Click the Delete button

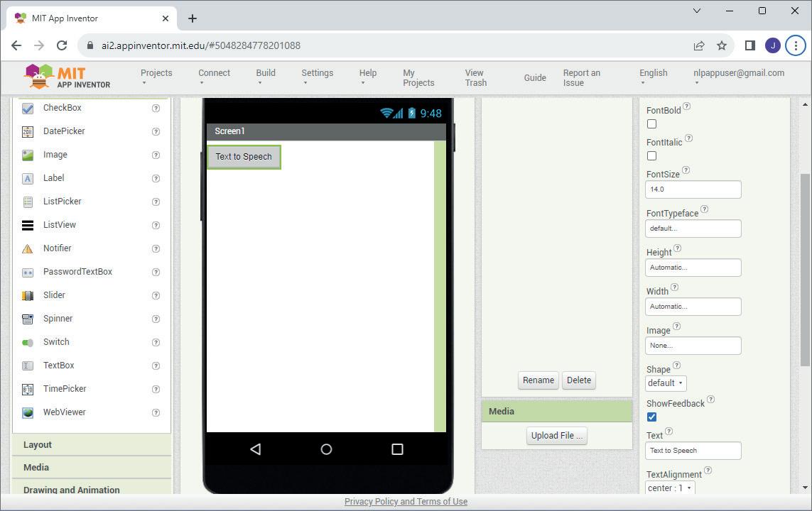[x=578, y=380]
